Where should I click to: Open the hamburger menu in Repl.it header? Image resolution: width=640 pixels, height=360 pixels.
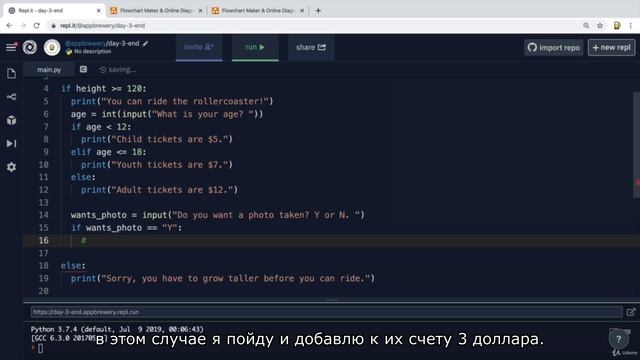pyautogui.click(x=11, y=47)
